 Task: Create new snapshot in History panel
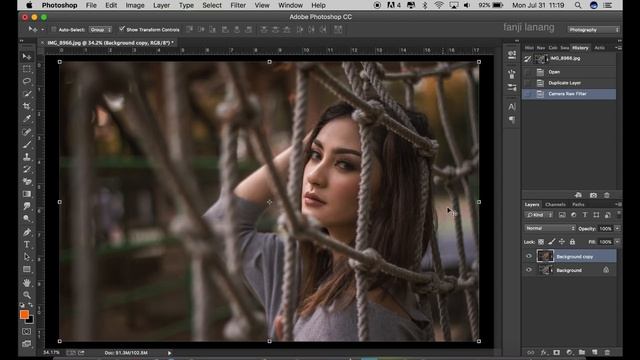click(x=593, y=196)
